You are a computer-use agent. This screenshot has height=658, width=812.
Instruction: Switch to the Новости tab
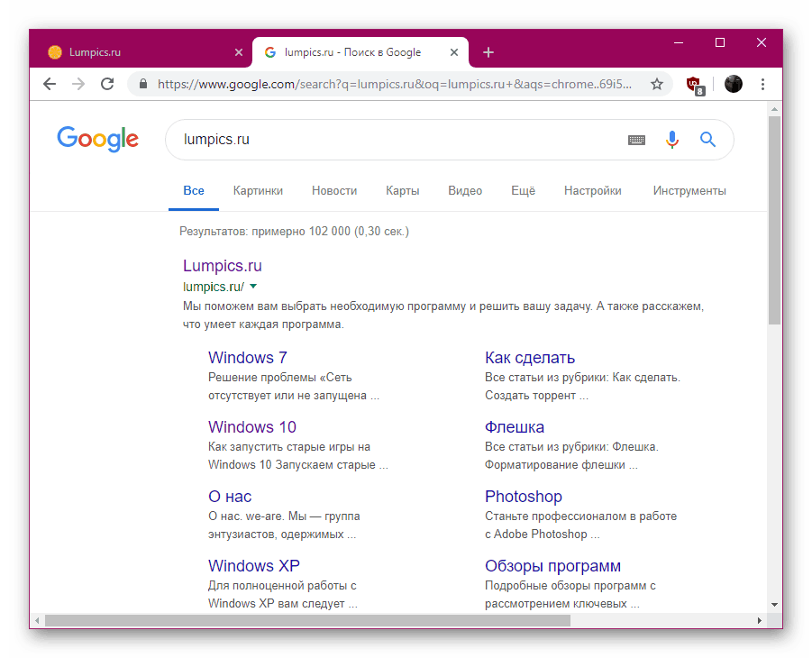click(334, 191)
